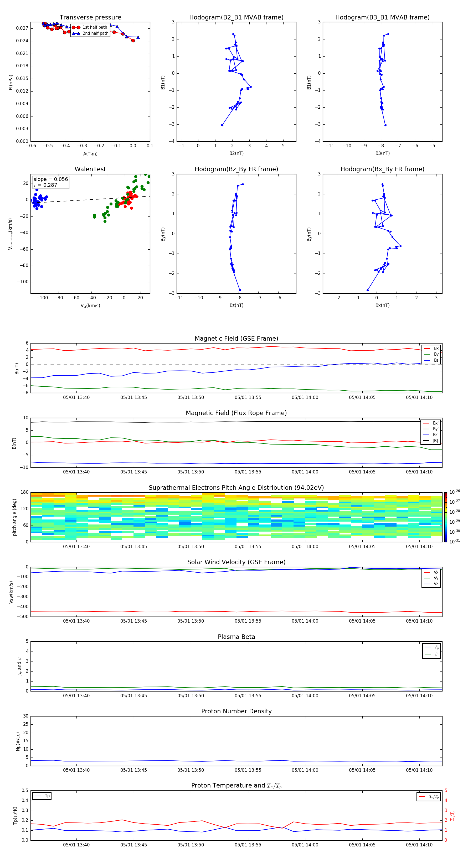Select the Vz legend entry in solar wind panel
Image resolution: width=473 pixels, height=868 pixels.
click(x=431, y=584)
